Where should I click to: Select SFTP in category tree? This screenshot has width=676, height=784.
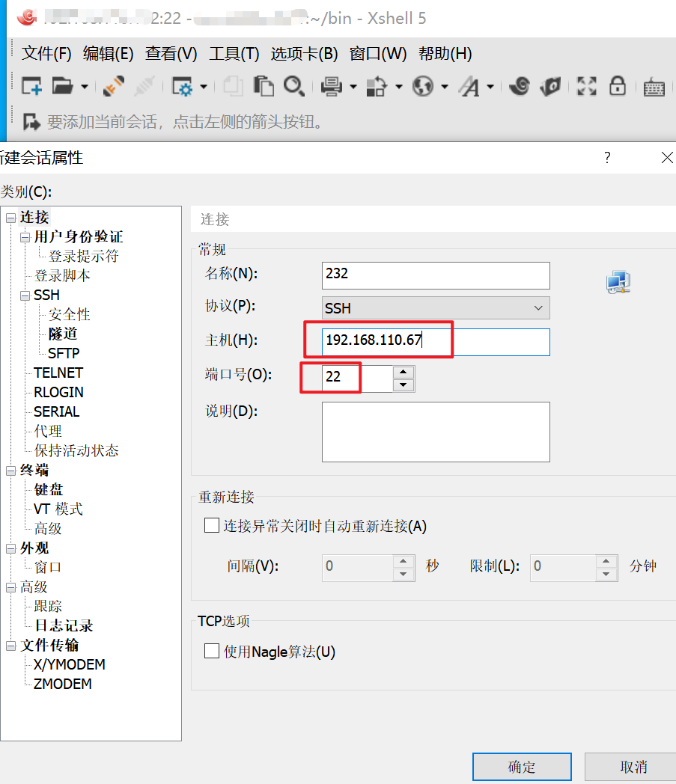pos(64,354)
